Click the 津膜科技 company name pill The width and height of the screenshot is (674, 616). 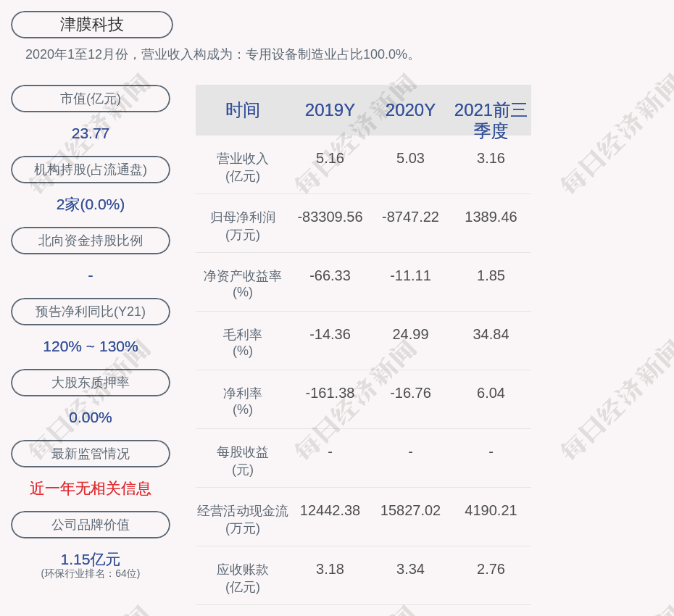tap(92, 25)
